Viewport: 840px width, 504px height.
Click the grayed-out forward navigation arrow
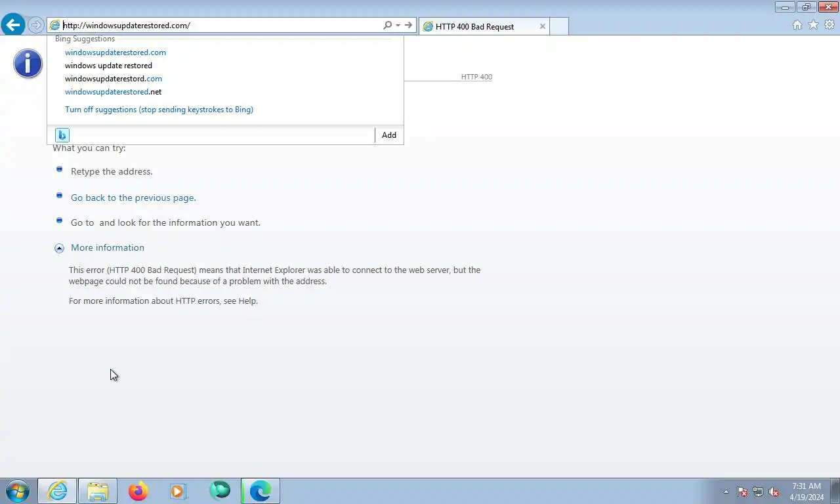(36, 26)
